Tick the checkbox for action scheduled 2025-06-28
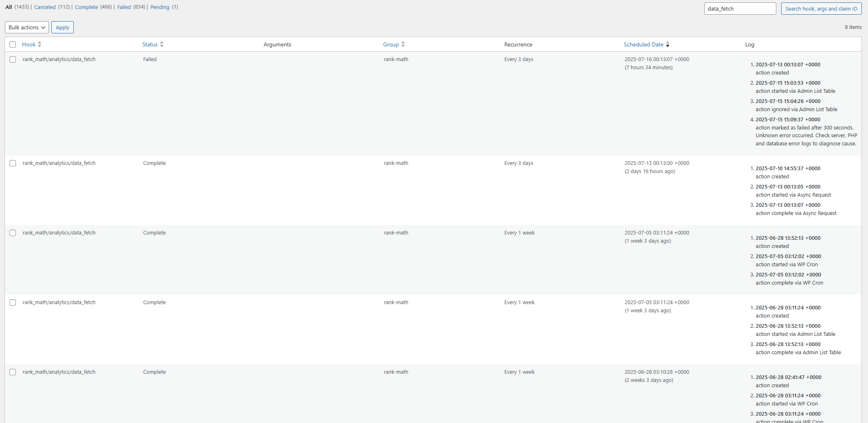The width and height of the screenshot is (868, 423). (x=13, y=372)
